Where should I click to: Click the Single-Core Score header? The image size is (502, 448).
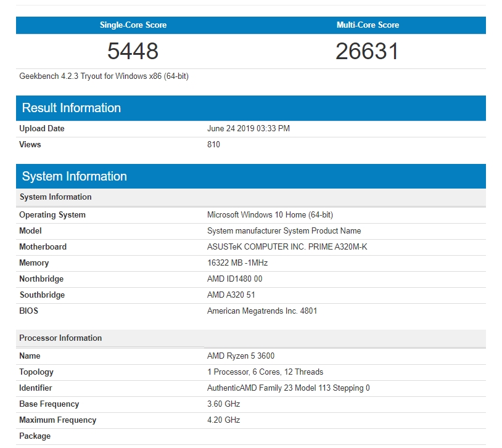[133, 25]
